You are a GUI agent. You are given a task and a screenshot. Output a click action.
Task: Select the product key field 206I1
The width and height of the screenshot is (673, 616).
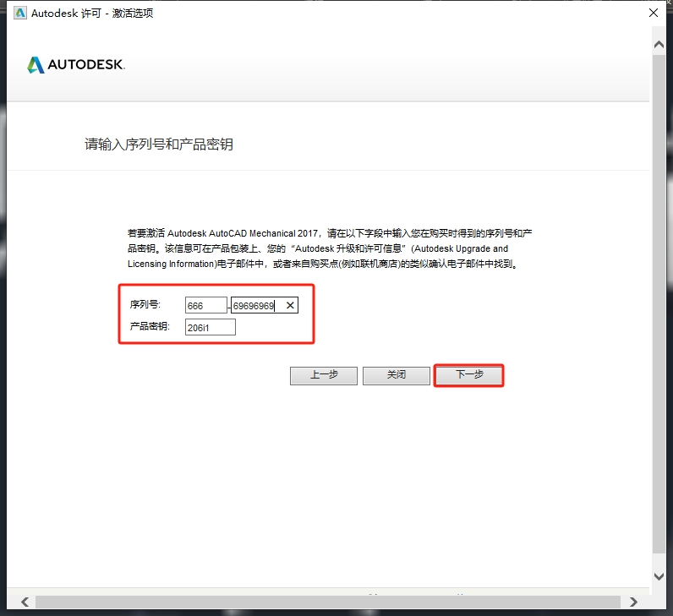tap(210, 327)
